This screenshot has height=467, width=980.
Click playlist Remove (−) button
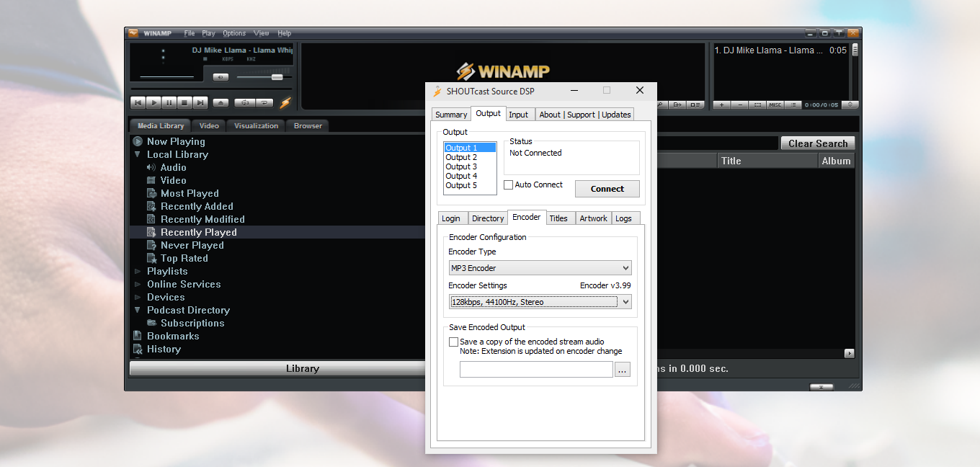740,105
